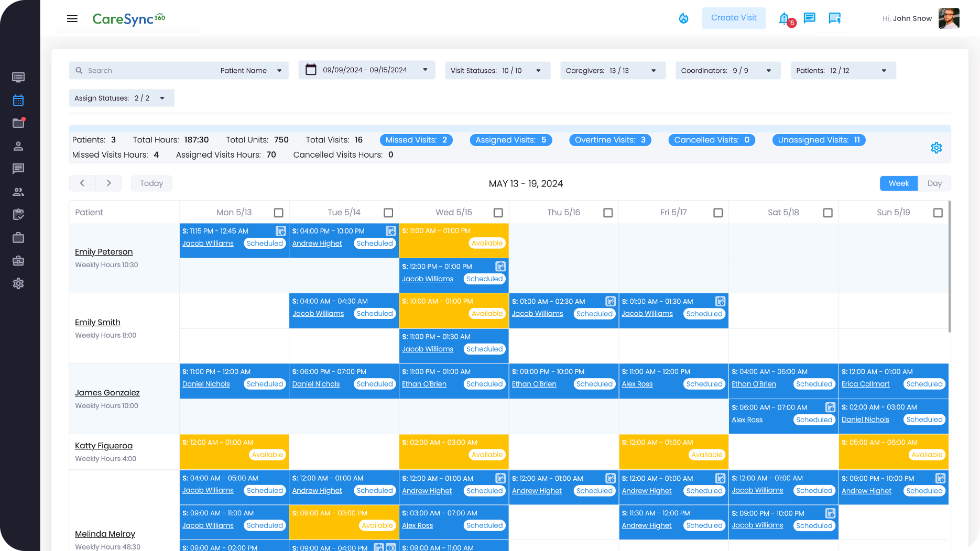Open the clipboard checkmark icon in sidebar
The height and width of the screenshot is (551, 980).
pos(18,214)
